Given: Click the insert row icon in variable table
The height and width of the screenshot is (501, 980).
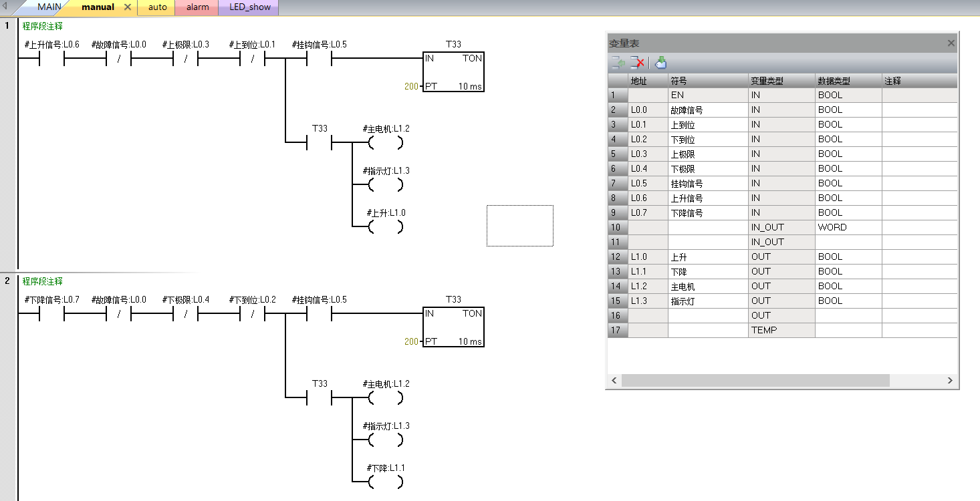Looking at the screenshot, I should 618,63.
